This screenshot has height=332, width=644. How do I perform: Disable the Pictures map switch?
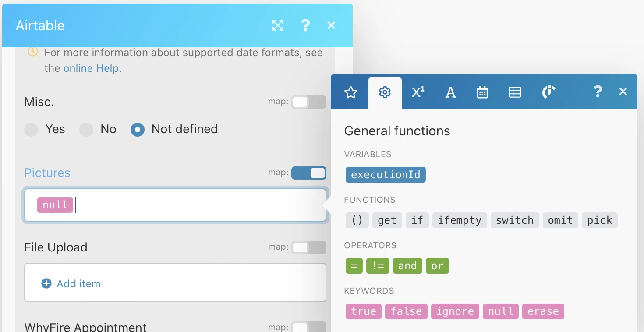[x=309, y=173]
